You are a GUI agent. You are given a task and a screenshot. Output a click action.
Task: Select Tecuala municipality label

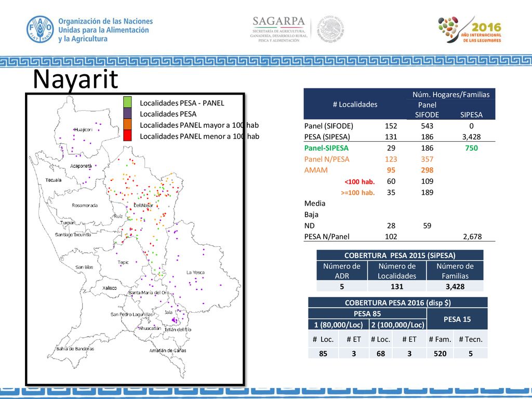pos(54,180)
